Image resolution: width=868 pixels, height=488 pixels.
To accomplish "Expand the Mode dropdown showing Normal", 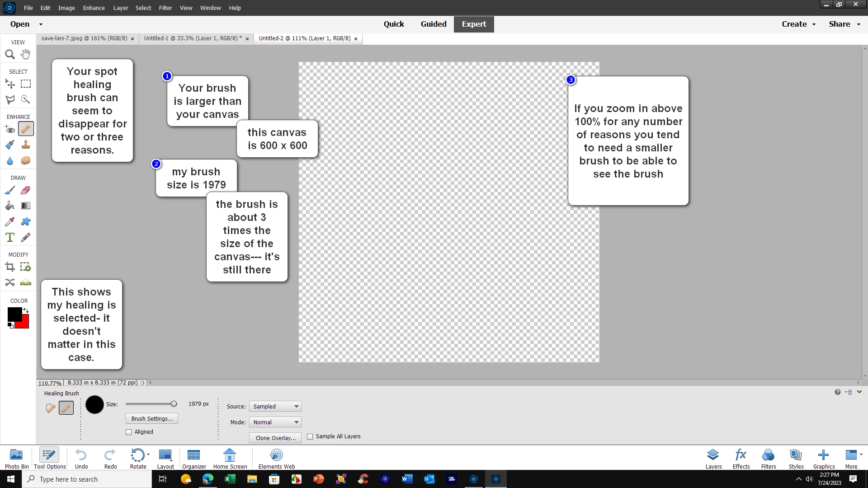I will pos(275,422).
